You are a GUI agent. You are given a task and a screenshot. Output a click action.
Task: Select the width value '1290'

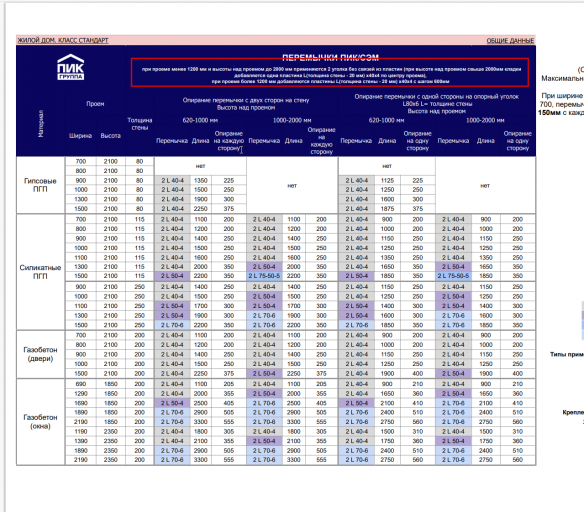(81, 394)
